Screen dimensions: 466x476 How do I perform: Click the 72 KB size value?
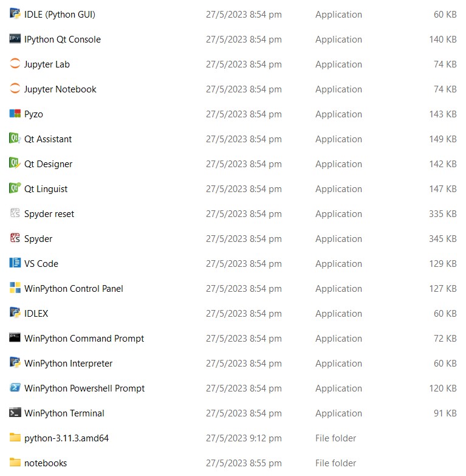click(x=445, y=339)
